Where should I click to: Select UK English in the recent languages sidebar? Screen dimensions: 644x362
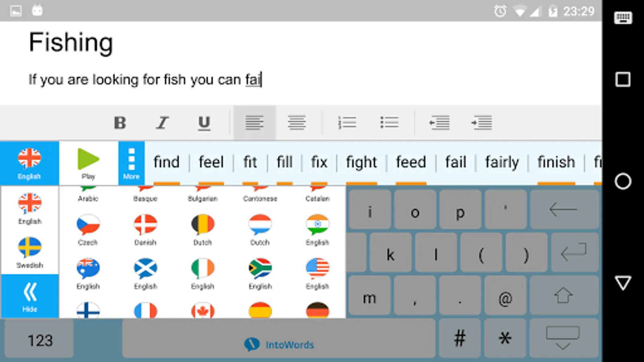30,208
